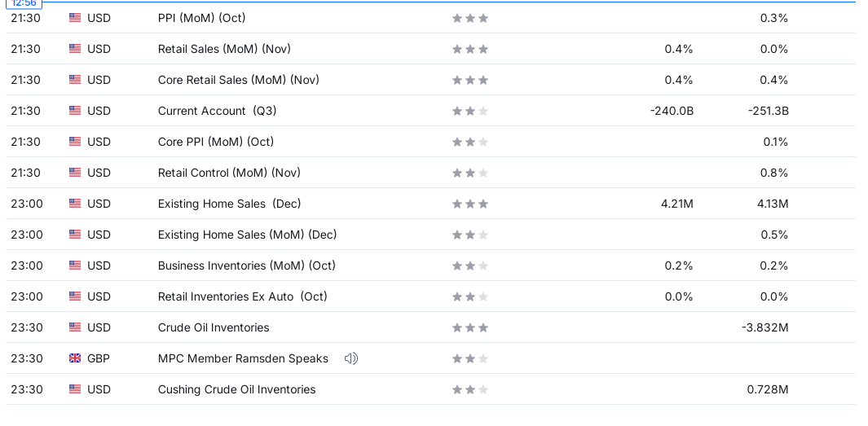Open Core Retail Sales (MoM) (Nov) details
The width and height of the screenshot is (868, 426).
239,80
